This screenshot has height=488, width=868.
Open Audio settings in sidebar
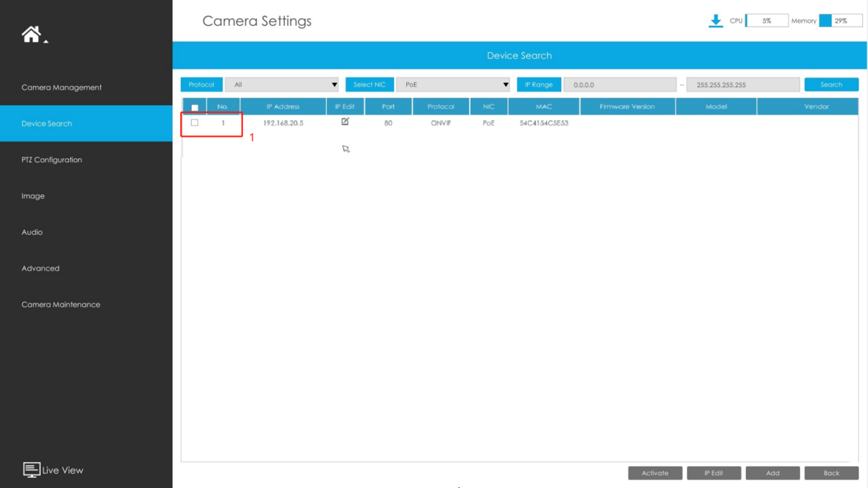click(31, 232)
